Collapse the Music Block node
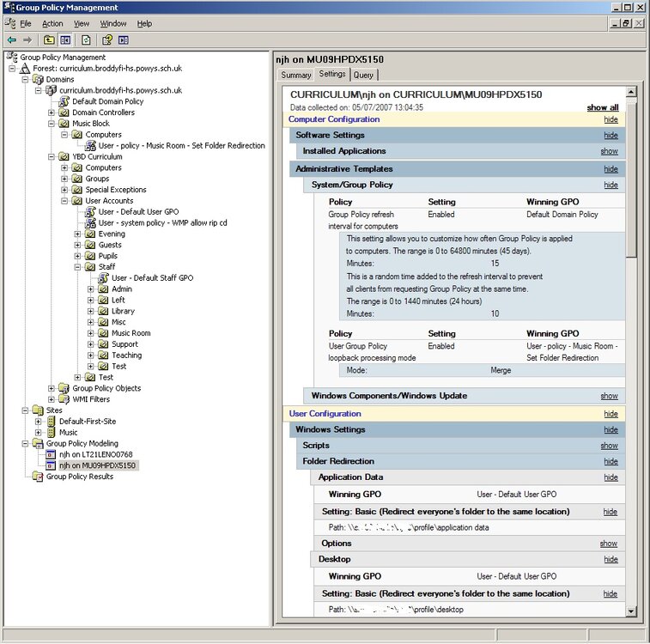Viewport: 650px width, 644px height. (51, 124)
